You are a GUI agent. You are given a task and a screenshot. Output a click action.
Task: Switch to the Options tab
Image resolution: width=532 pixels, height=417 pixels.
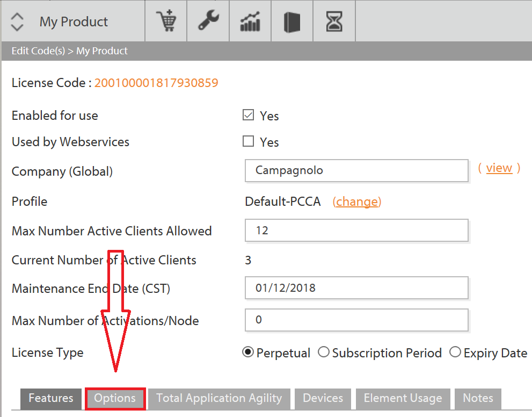[x=115, y=398]
